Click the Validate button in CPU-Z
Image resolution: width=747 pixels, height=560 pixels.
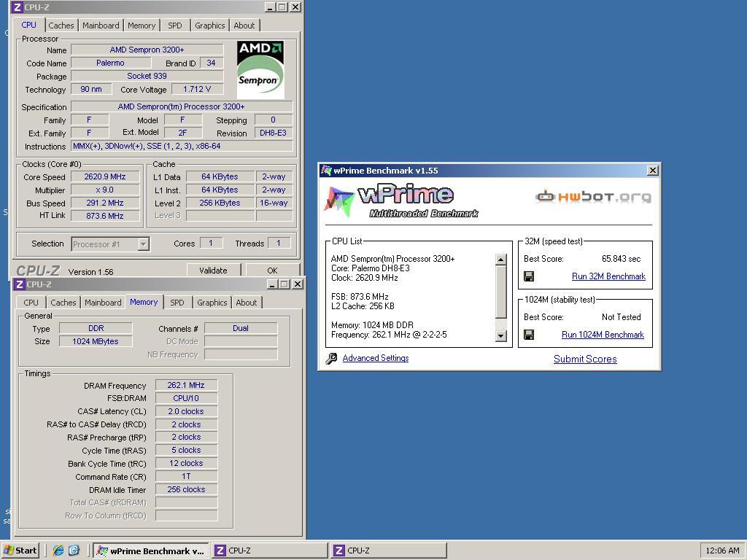pyautogui.click(x=213, y=271)
